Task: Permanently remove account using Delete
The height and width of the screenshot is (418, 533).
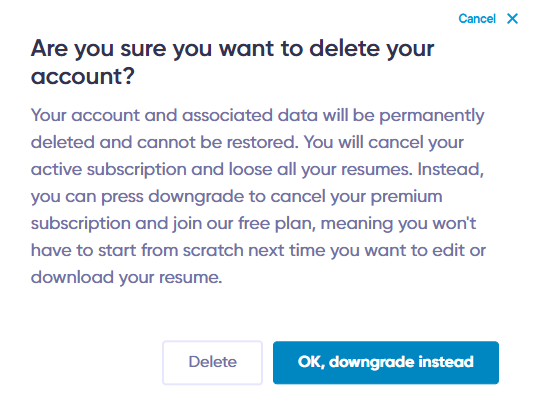Action: 212,362
